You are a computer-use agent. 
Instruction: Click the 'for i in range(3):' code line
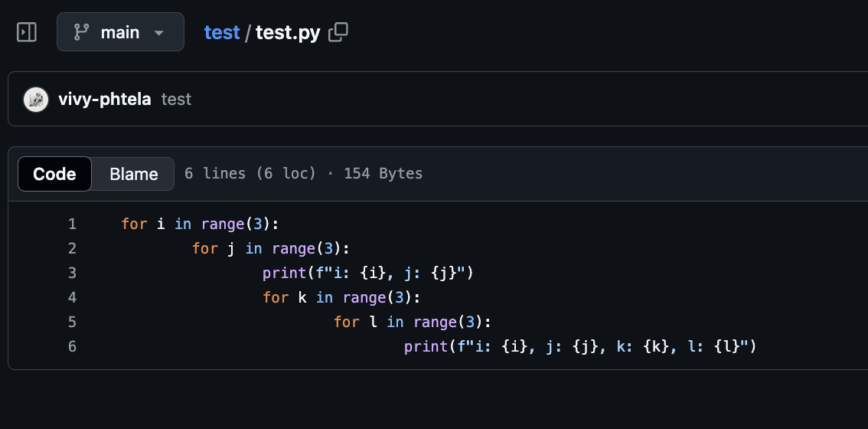pos(200,224)
